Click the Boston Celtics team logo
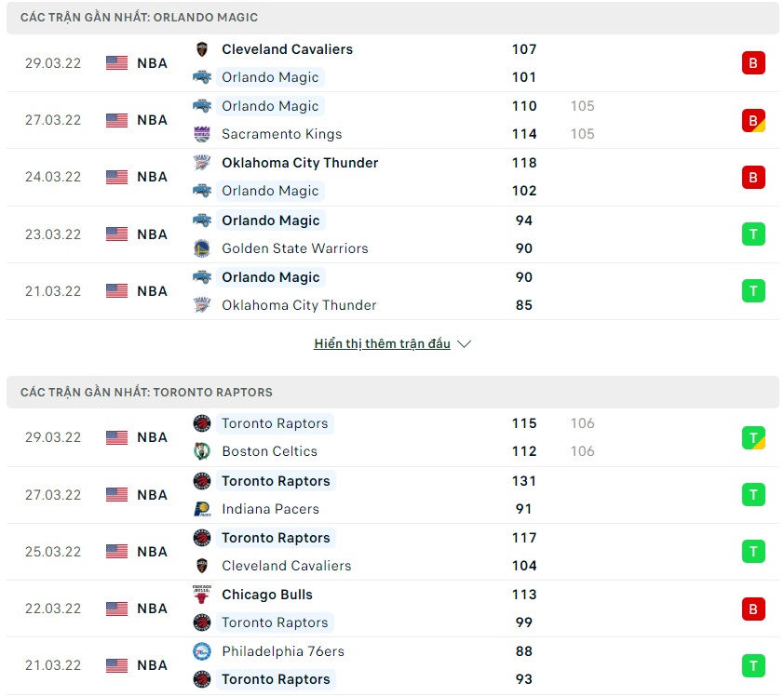Screen dimensions: 784x696 202,451
